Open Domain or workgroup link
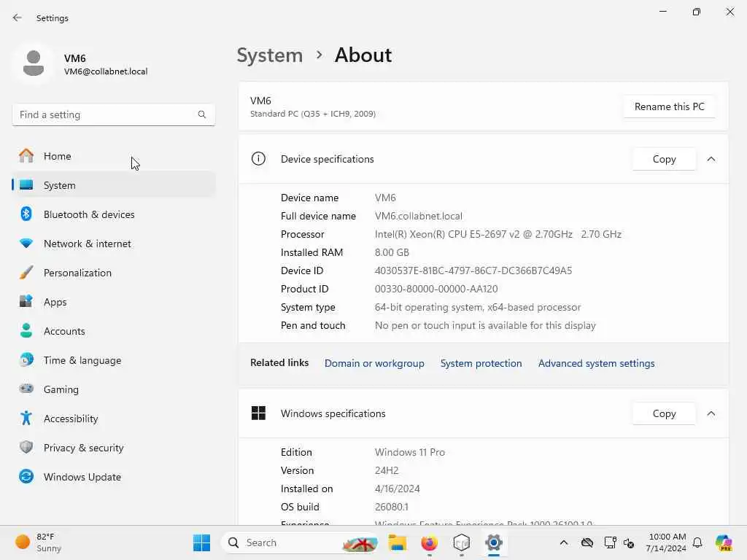This screenshot has width=747, height=560. point(374,363)
